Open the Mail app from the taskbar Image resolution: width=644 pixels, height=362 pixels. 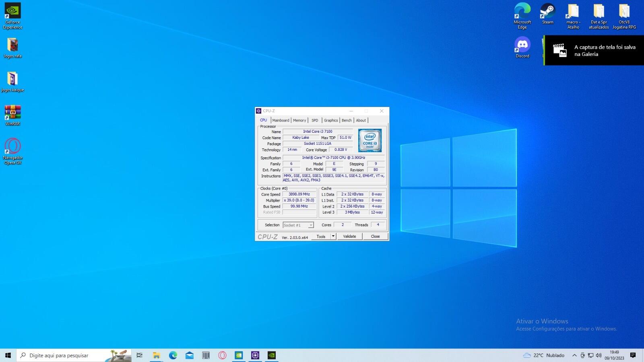click(190, 355)
